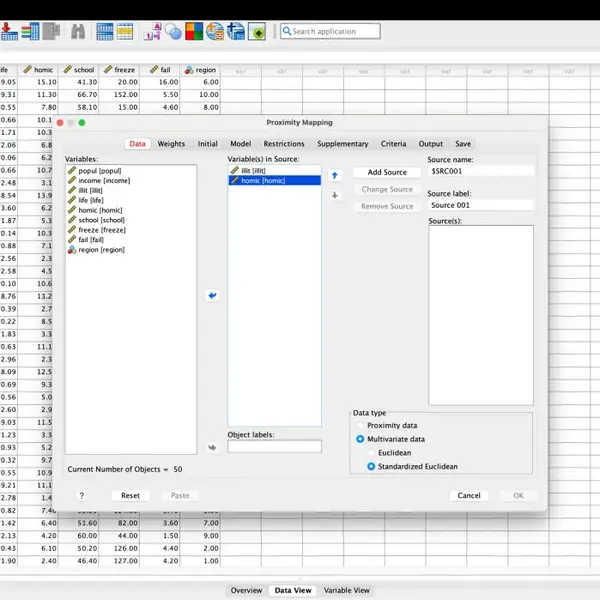600x600 pixels.
Task: Cancel the Proximity Mapping dialog
Action: pyautogui.click(x=469, y=496)
